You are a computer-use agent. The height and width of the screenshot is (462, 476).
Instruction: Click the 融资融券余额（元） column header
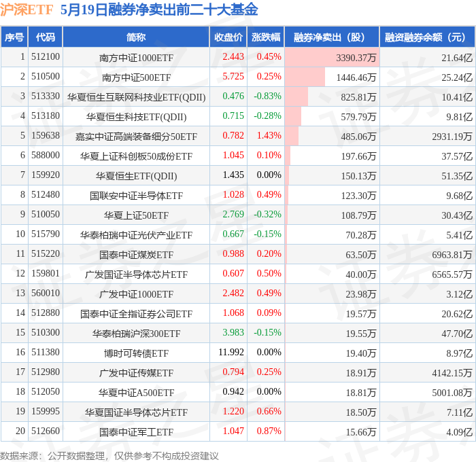point(427,37)
